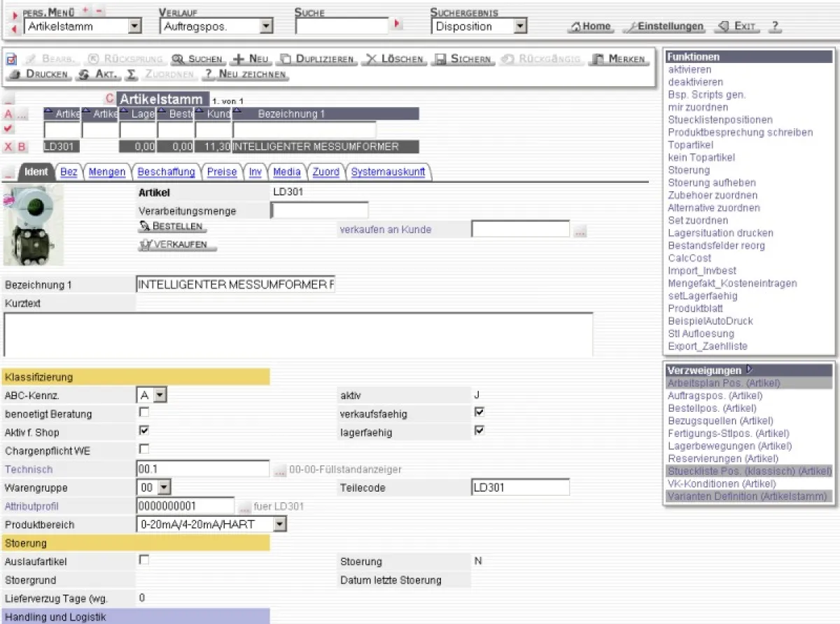Switch to the Systemauskunft tab
Viewport: 840px width, 624px height.
388,172
